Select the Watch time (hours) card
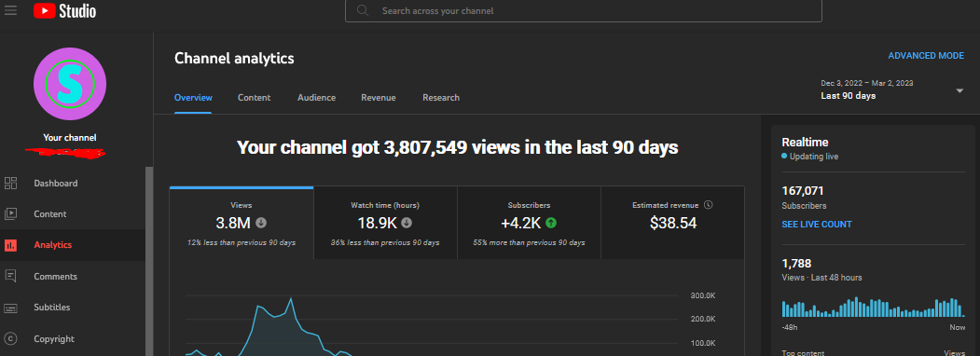The image size is (980, 356). coord(385,223)
